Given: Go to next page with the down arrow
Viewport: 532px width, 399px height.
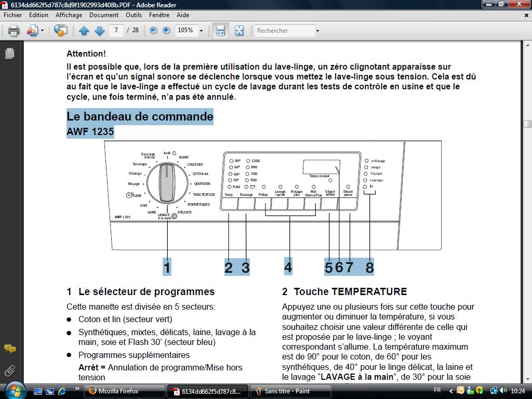Looking at the screenshot, I should click(x=99, y=31).
